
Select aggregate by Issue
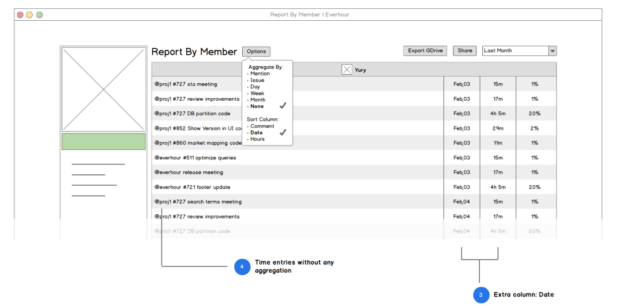[x=257, y=80]
